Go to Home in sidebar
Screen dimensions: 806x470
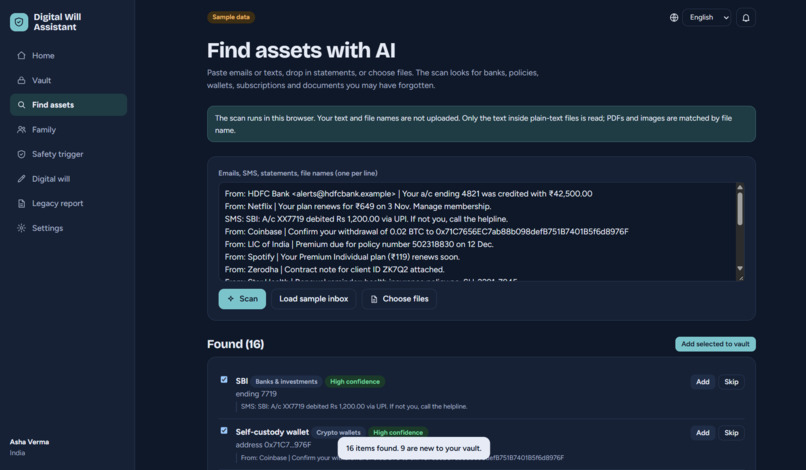click(x=68, y=56)
